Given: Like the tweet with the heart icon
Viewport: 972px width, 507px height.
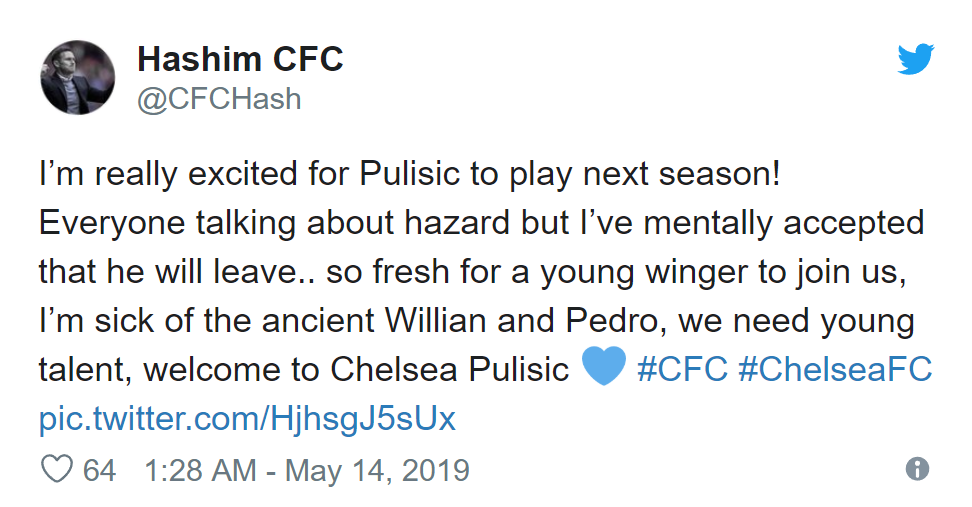Looking at the screenshot, I should click(56, 470).
